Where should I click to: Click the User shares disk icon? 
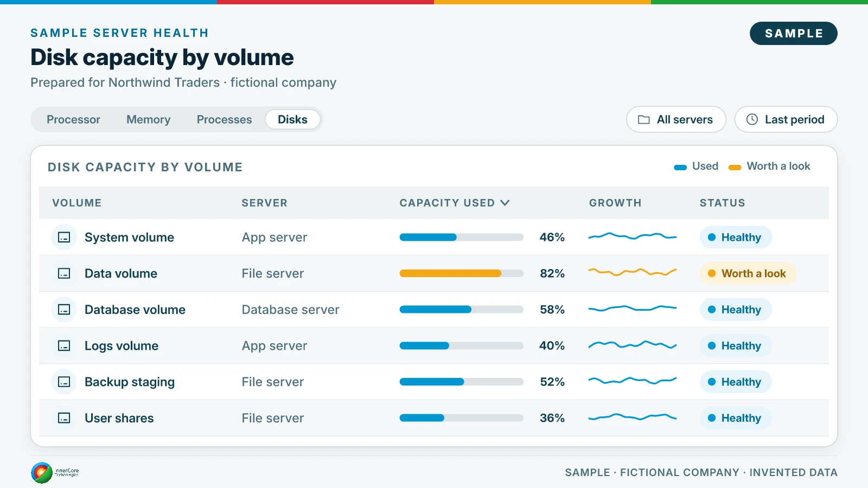[64, 418]
